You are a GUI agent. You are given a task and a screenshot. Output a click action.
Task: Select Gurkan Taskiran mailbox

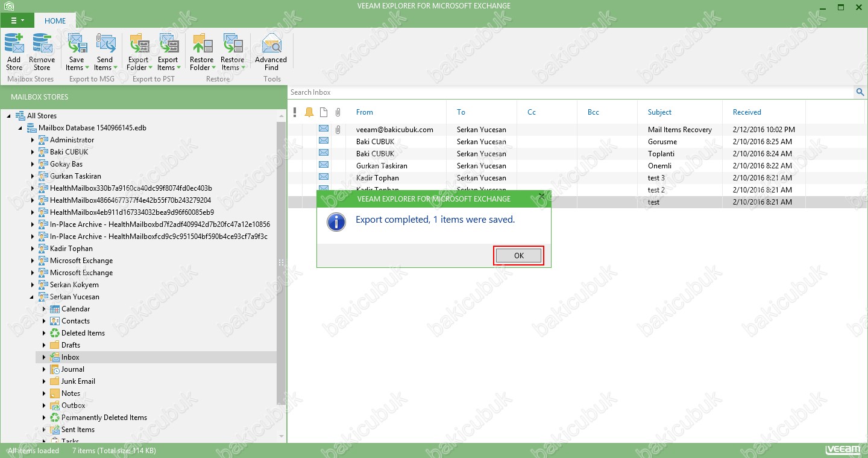coord(75,176)
